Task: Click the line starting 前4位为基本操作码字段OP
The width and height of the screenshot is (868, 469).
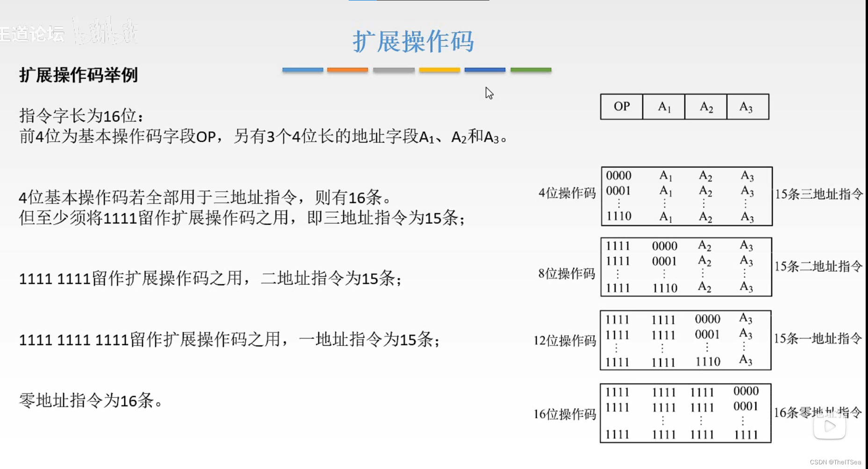Action: coord(263,137)
